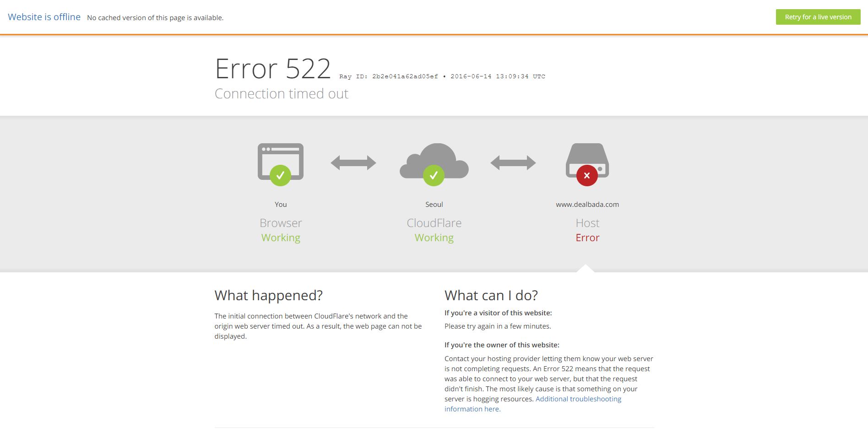Click the Connection timed out subtitle
Screen dimensions: 868x443
point(282,94)
